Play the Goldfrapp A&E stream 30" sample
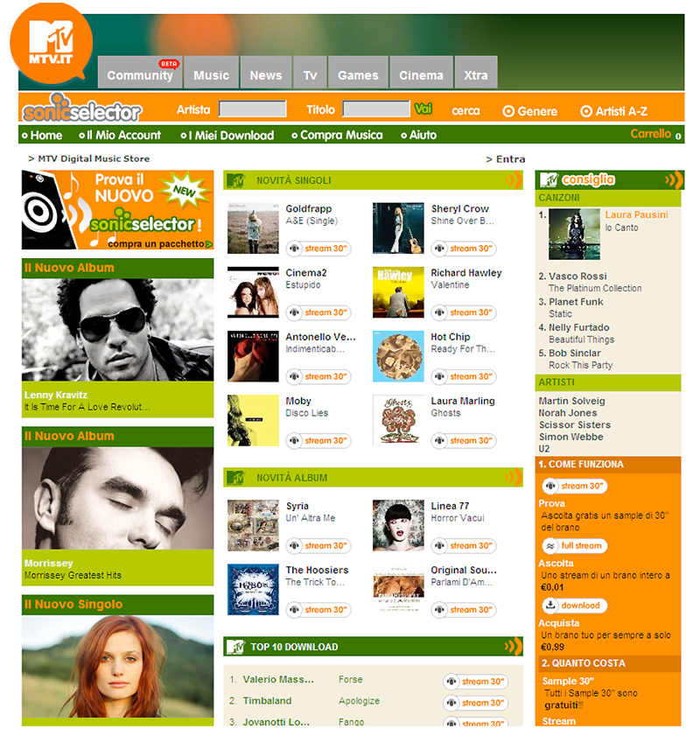This screenshot has height=729, width=700. [x=318, y=249]
